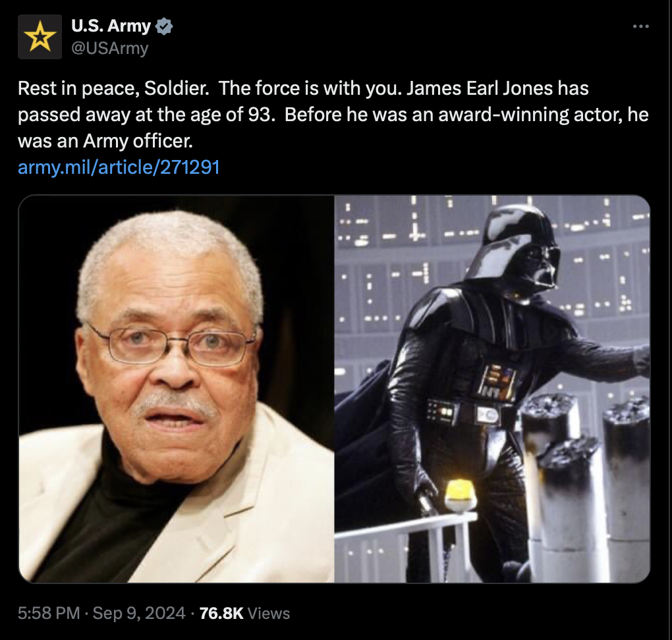Viewport: 672px width, 640px height.
Task: Click the sentence "Rest in peace, Soldier."
Action: pyautogui.click(x=113, y=89)
